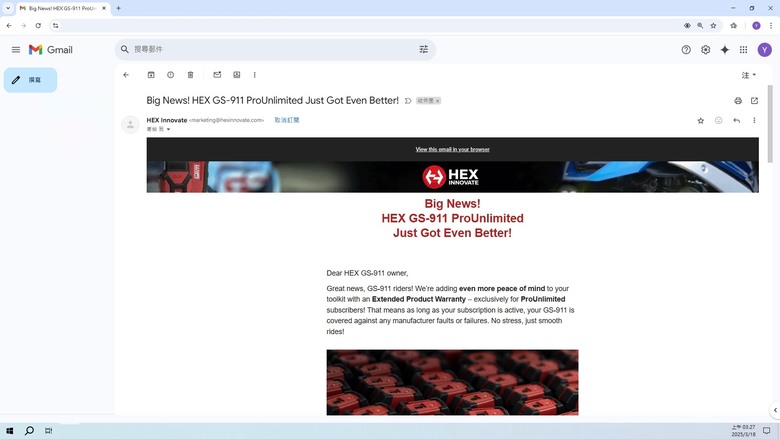Open email in a new window
780x439 pixels.
[754, 100]
